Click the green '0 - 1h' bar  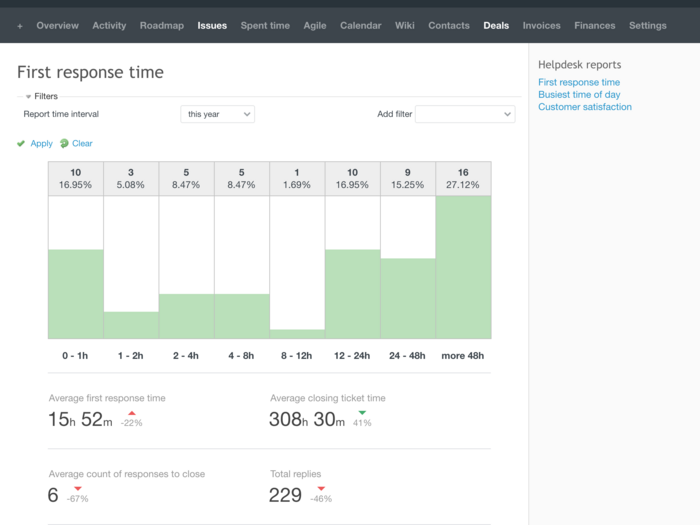pyautogui.click(x=76, y=294)
